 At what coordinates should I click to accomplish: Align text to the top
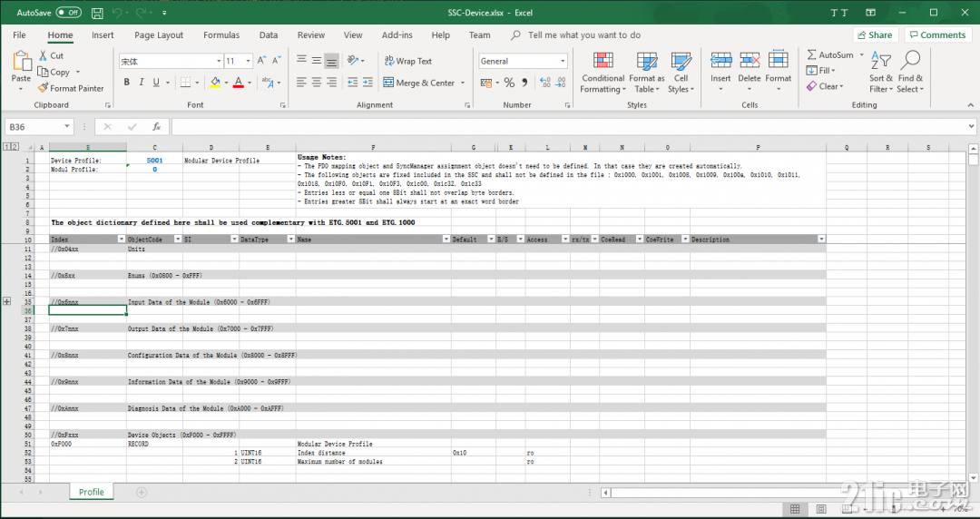click(x=302, y=60)
